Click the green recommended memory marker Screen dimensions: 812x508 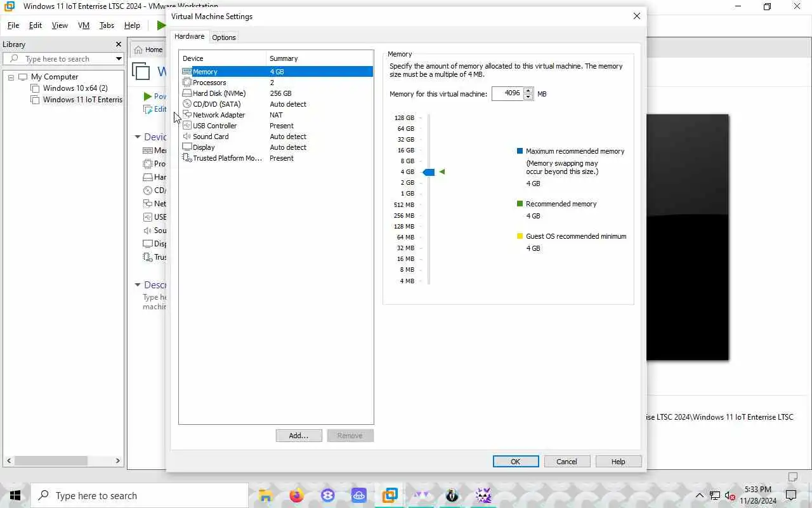[x=442, y=172]
